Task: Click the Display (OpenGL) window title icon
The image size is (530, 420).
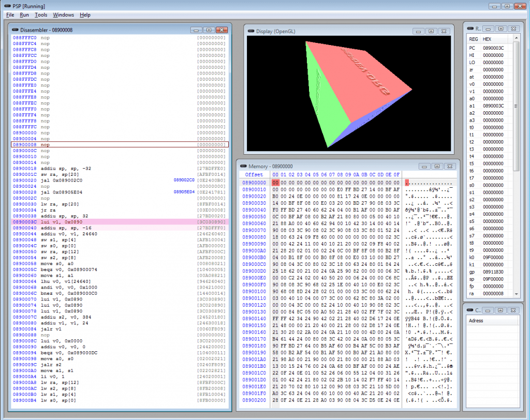Action: (251, 32)
